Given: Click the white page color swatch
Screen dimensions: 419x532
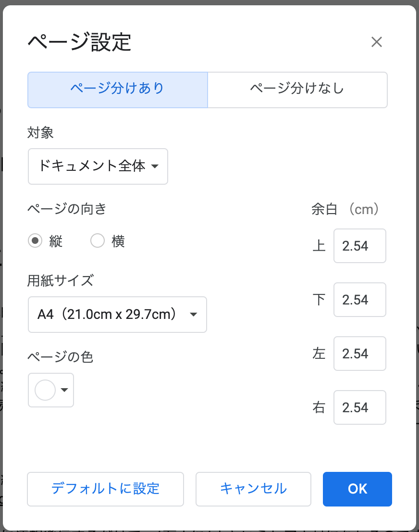Looking at the screenshot, I should [x=45, y=390].
